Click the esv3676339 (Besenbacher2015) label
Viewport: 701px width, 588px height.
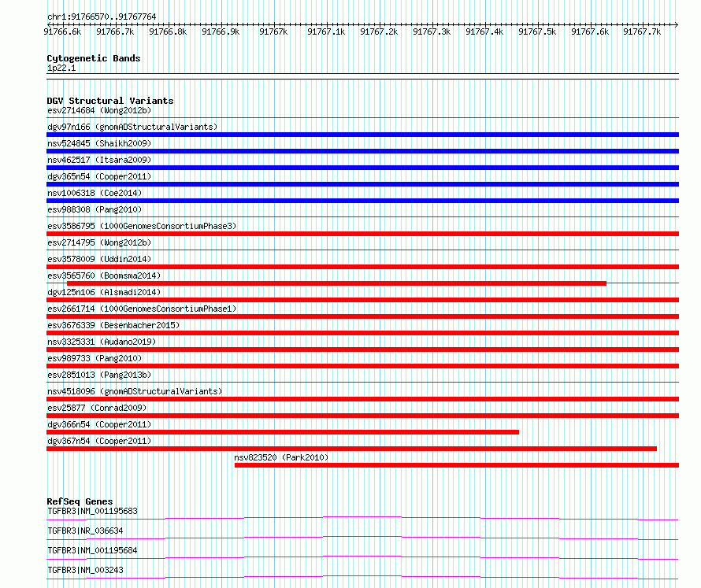pyautogui.click(x=113, y=325)
